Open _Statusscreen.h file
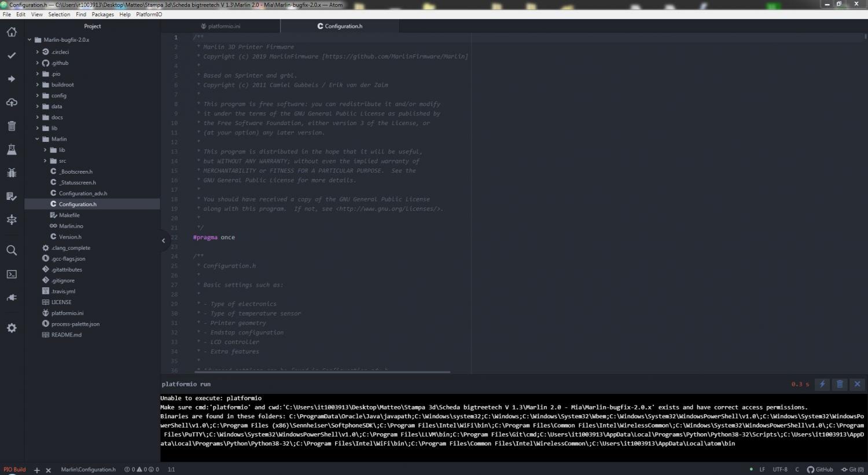The image size is (868, 475). click(x=77, y=182)
